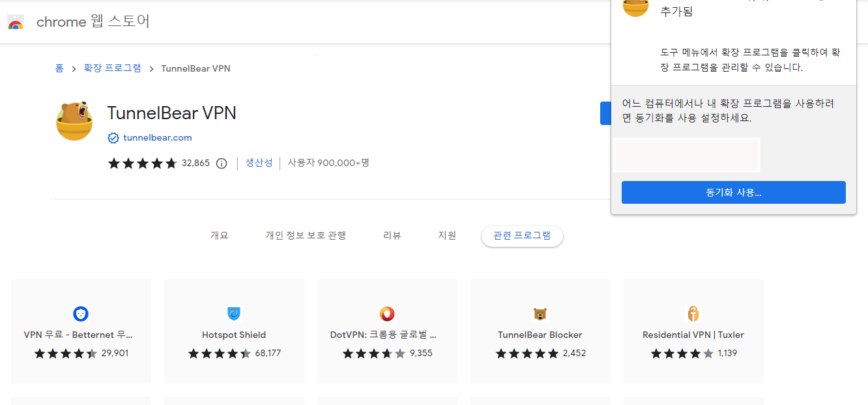The height and width of the screenshot is (405, 868).
Task: Click the 68,177 rating count on Hotspot Shield
Action: [x=268, y=354]
